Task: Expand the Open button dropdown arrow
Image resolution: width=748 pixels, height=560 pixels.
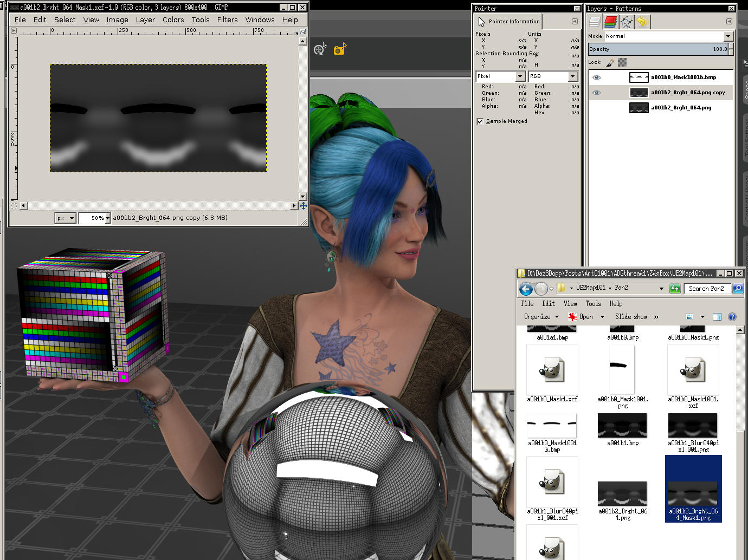Action: coord(602,317)
